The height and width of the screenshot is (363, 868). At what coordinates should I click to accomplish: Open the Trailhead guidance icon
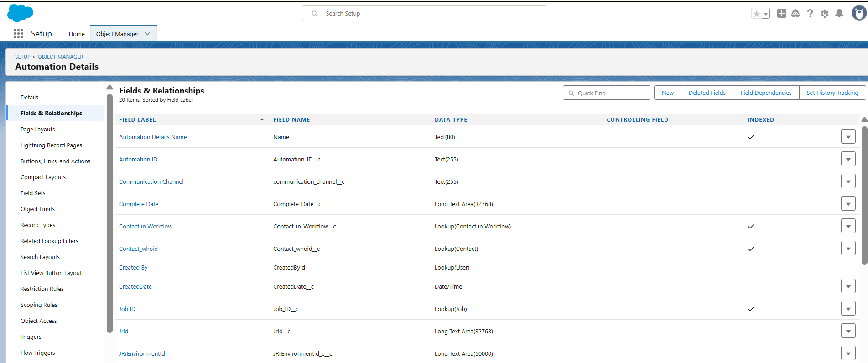795,13
